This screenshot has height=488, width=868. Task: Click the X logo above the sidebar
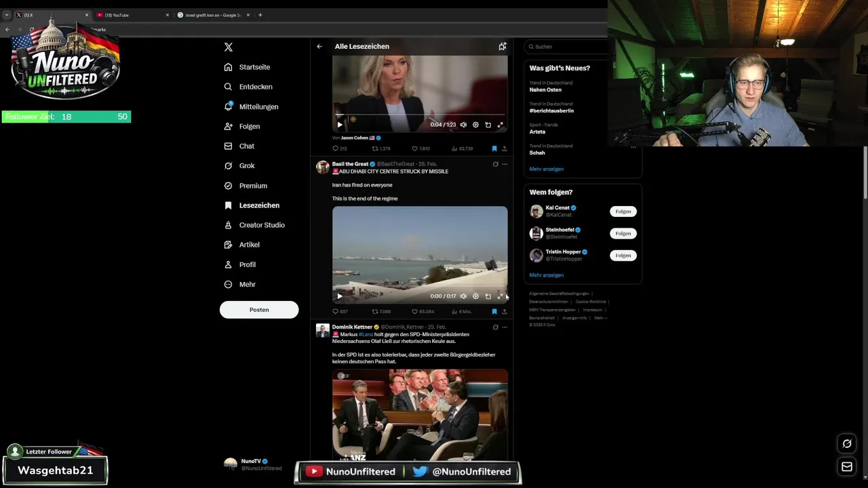(229, 47)
